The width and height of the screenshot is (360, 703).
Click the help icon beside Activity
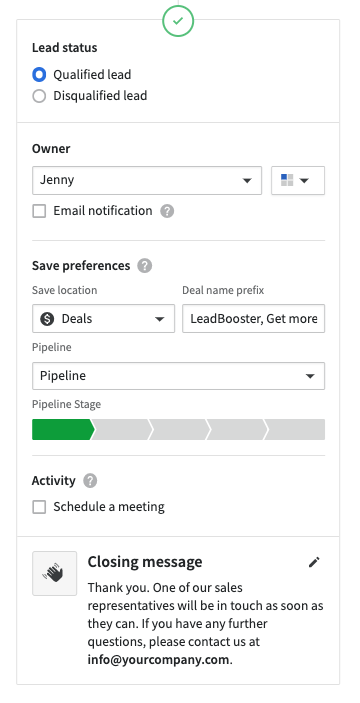click(x=90, y=481)
